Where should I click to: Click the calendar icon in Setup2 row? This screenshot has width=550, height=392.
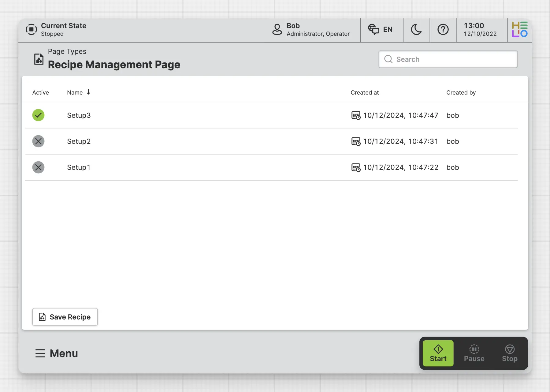pyautogui.click(x=356, y=141)
